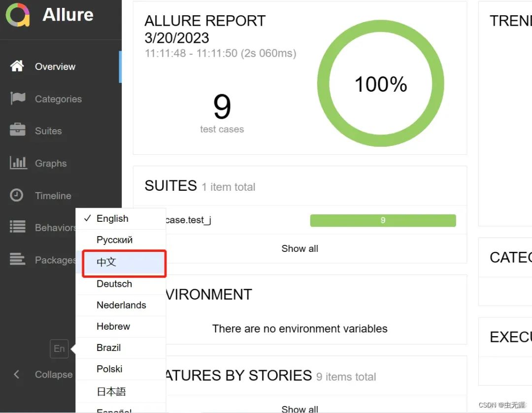Switch report language to 中文
Viewport: 532px width, 413px height.
click(106, 263)
